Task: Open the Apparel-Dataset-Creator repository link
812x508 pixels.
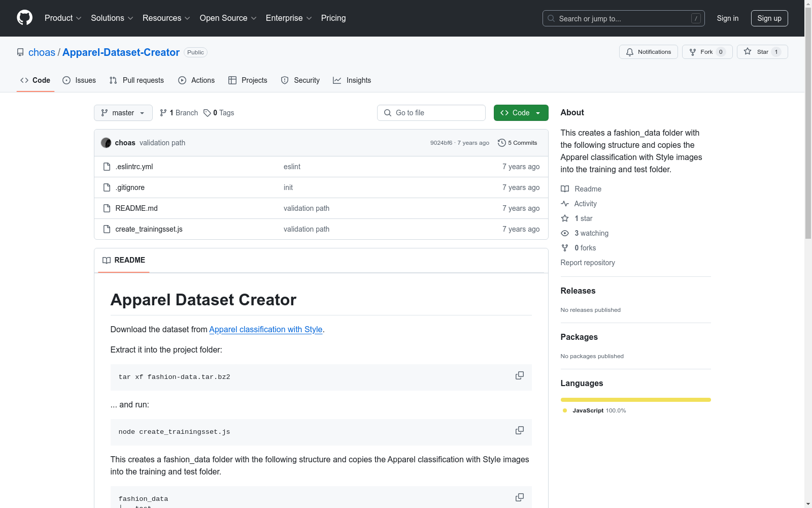Action: [121, 52]
